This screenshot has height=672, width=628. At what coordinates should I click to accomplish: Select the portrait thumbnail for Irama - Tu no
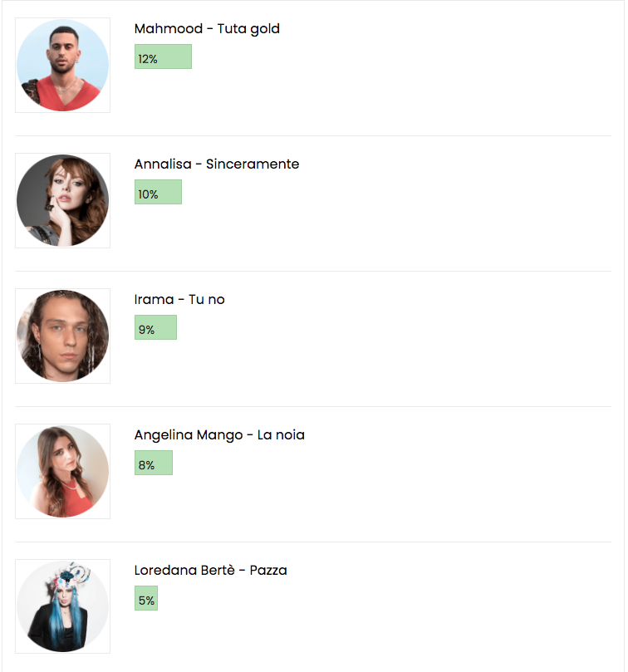coord(62,336)
